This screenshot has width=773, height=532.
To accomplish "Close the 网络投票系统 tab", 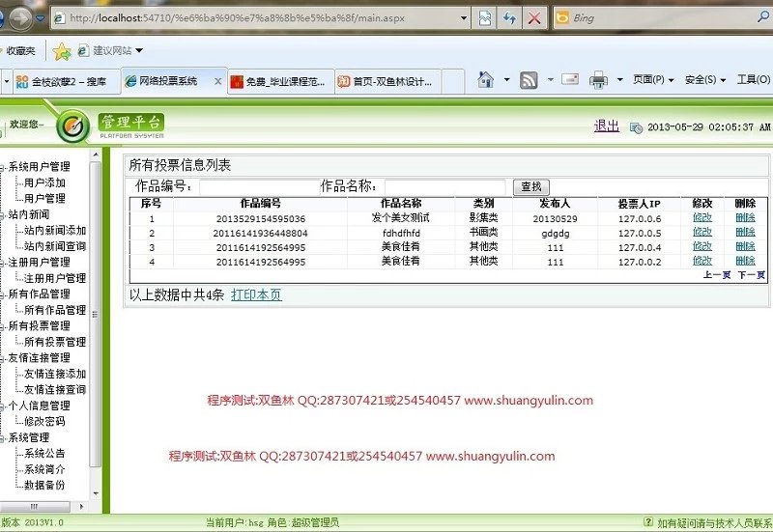I will tap(218, 81).
